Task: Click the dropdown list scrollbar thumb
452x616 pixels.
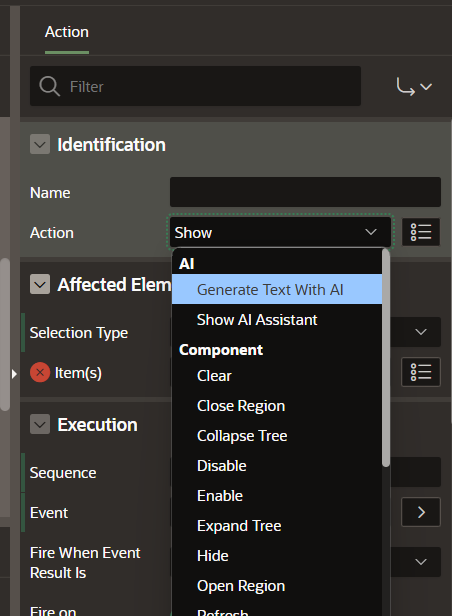Action: tap(386, 358)
